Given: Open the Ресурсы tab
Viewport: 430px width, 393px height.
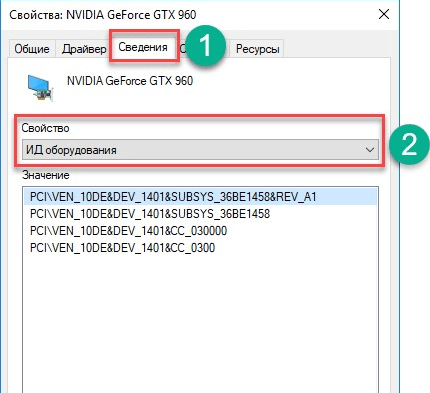Looking at the screenshot, I should [257, 49].
